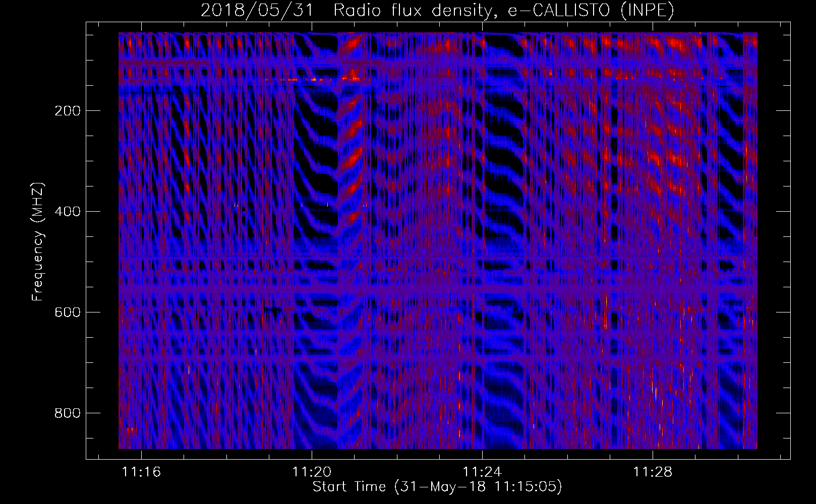
Task: Click the 11:20 time tick label
Action: tap(312, 472)
